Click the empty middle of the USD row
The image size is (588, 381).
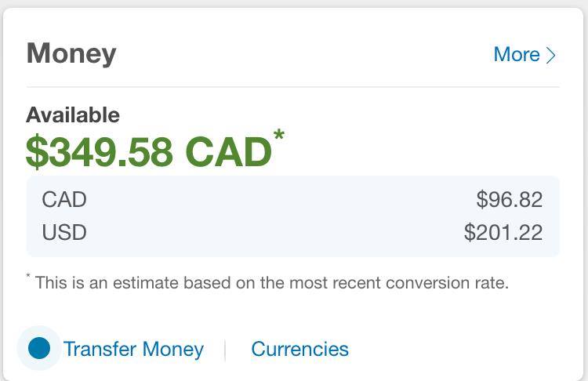(276, 232)
